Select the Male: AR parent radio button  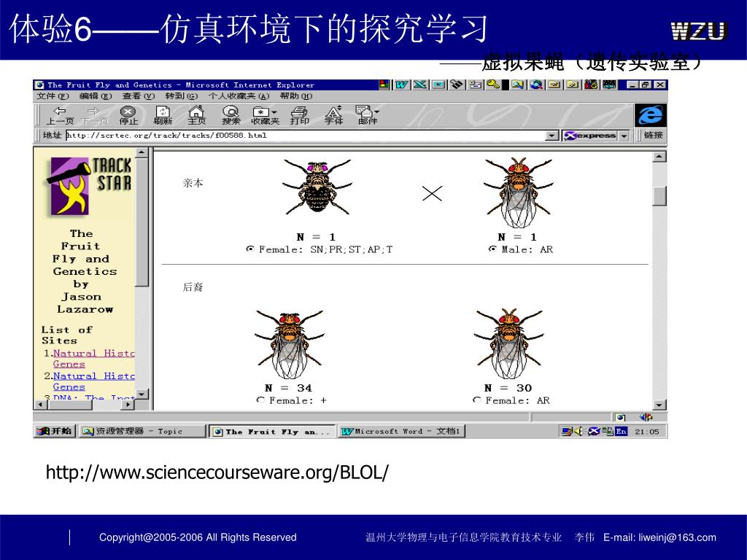(x=492, y=249)
